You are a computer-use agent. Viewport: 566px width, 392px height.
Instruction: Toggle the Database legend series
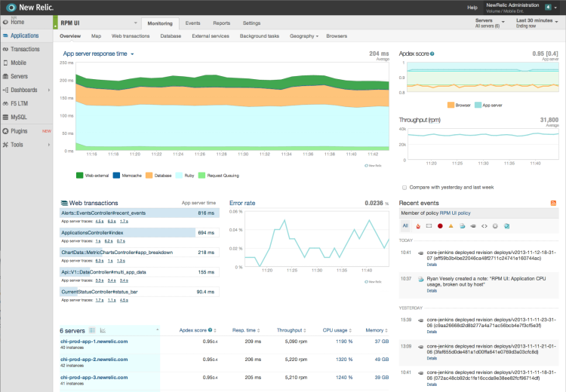click(158, 176)
